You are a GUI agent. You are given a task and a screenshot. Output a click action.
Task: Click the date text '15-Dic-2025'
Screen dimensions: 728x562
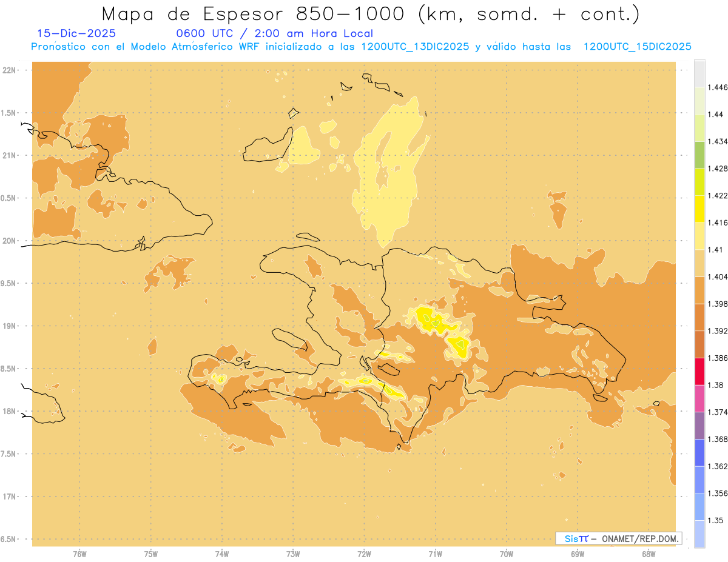(x=76, y=34)
